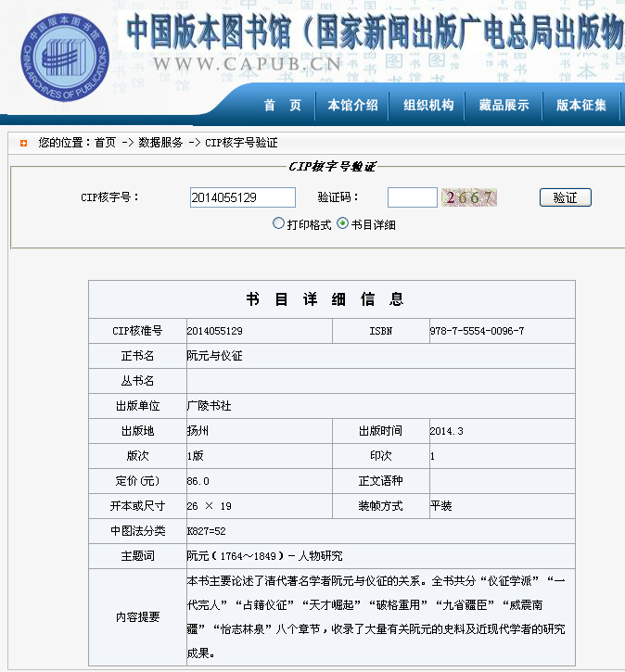625x672 pixels.
Task: Click the 开本或尺寸 label cell
Action: pos(137,506)
